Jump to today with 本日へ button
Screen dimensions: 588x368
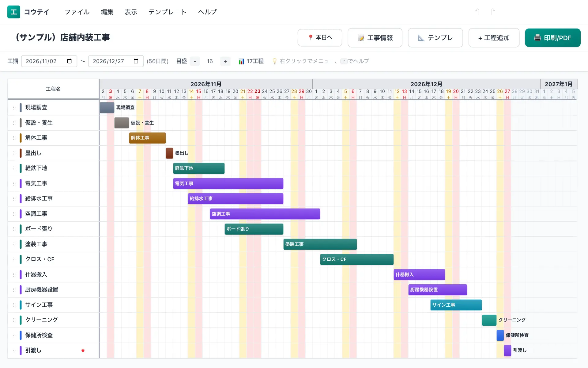[x=320, y=38]
